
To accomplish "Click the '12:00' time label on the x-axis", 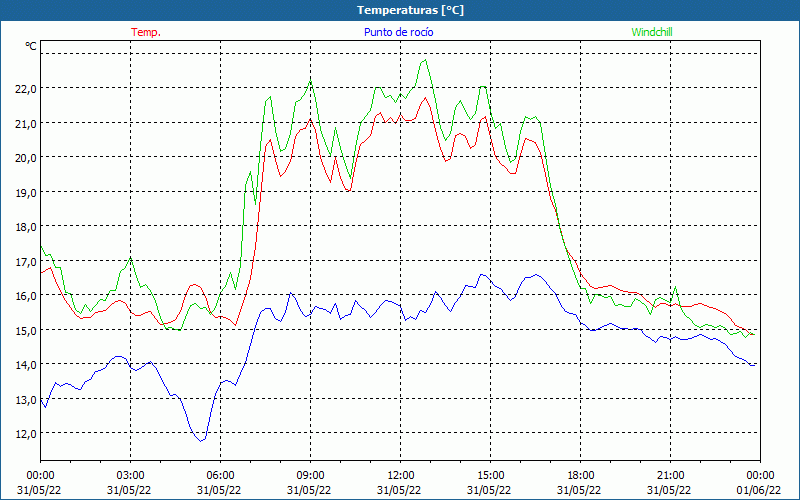I will pos(401,476).
